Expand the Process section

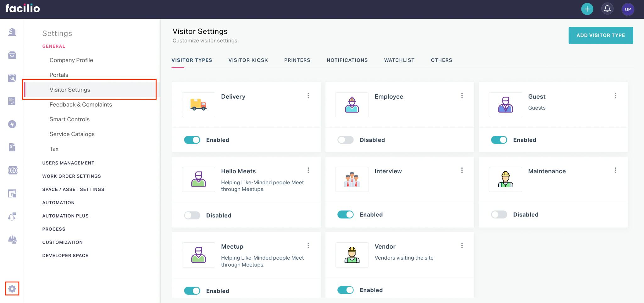click(54, 229)
